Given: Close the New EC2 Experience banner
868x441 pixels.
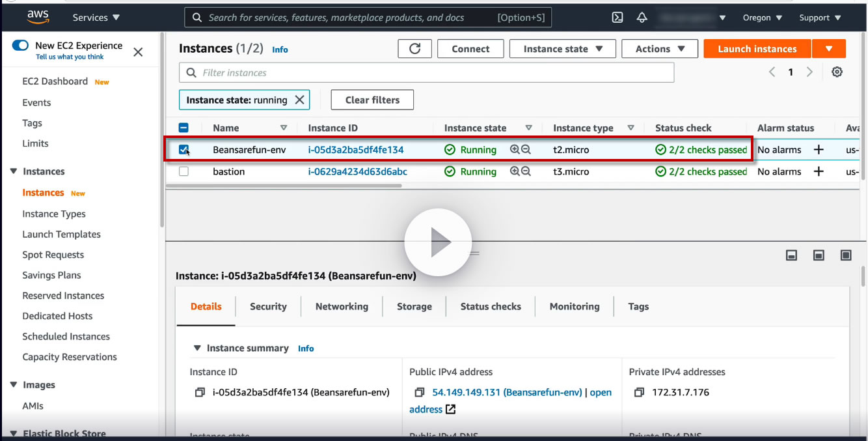Looking at the screenshot, I should click(138, 52).
